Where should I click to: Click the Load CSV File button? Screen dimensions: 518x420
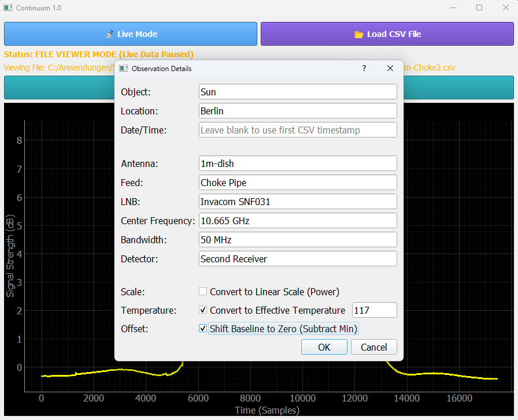coord(387,34)
